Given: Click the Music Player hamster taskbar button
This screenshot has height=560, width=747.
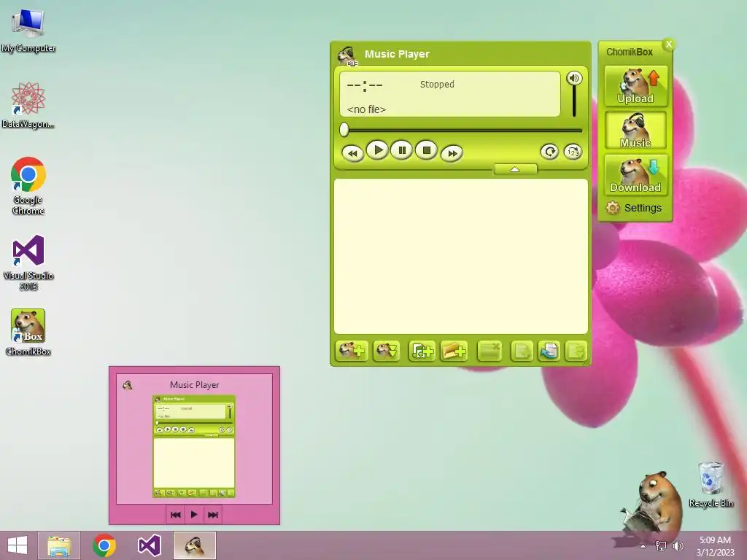Looking at the screenshot, I should click(194, 545).
